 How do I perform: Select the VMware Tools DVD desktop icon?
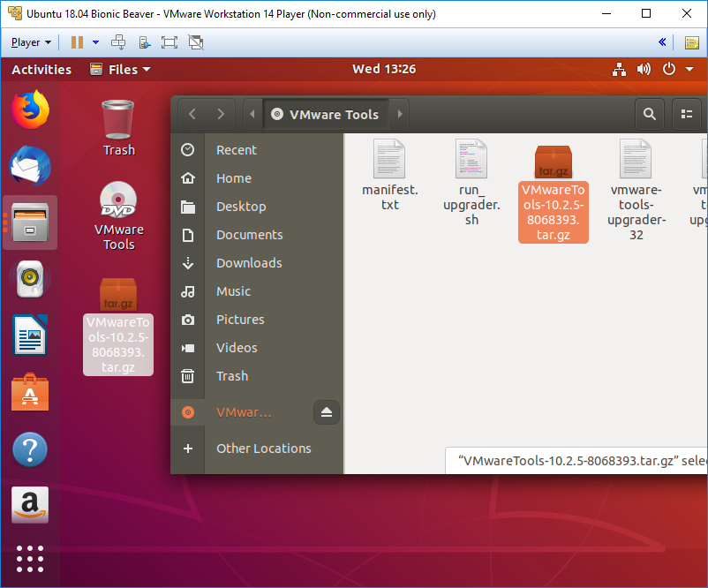[x=118, y=216]
